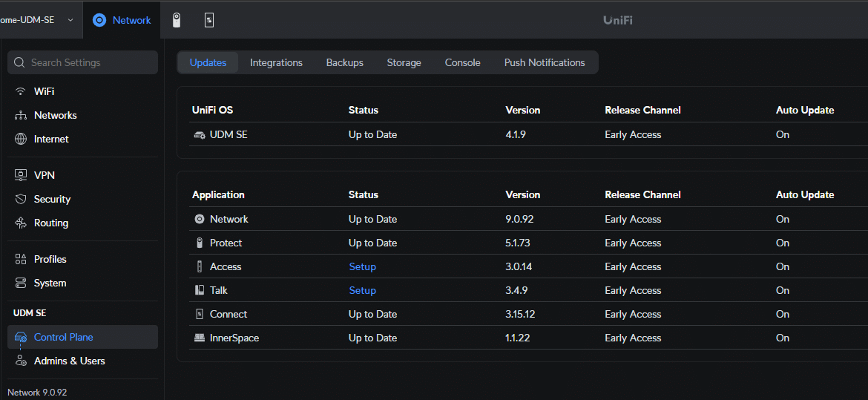Click the Search Settings input field
The height and width of the screenshot is (400, 868).
(x=82, y=62)
